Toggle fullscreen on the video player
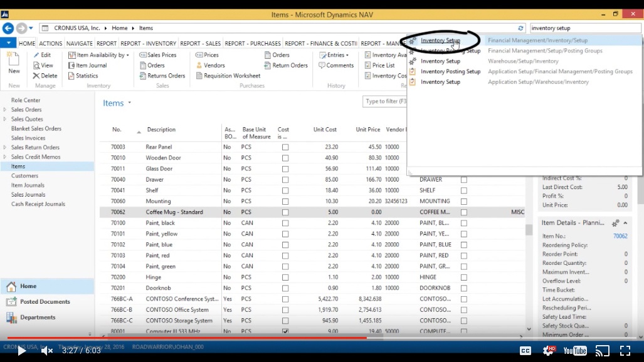The width and height of the screenshot is (644, 362). pos(625,351)
